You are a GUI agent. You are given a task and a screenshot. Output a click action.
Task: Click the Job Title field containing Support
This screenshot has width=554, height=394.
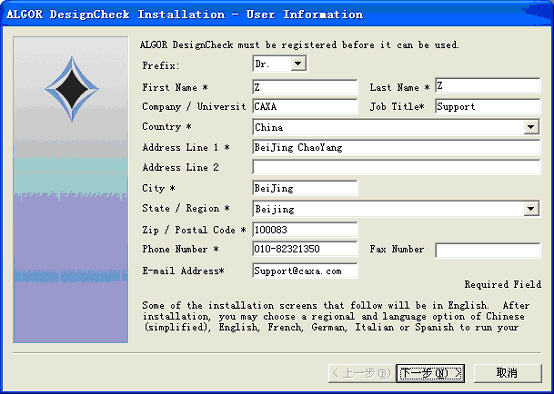[488, 107]
